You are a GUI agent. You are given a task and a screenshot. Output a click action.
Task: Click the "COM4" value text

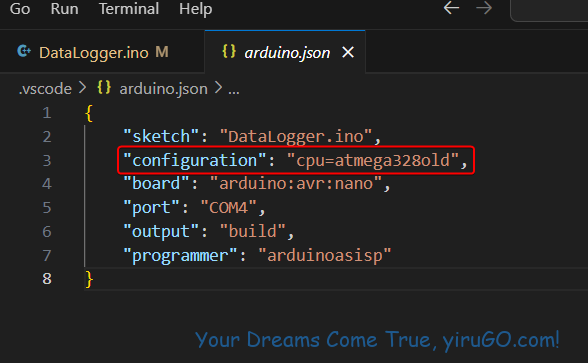(229, 208)
